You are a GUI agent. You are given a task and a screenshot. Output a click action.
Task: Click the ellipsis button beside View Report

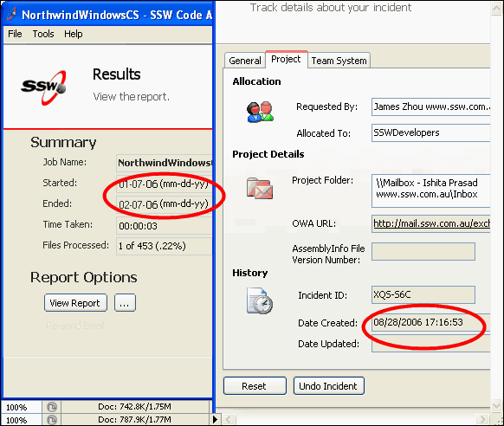pyautogui.click(x=125, y=303)
